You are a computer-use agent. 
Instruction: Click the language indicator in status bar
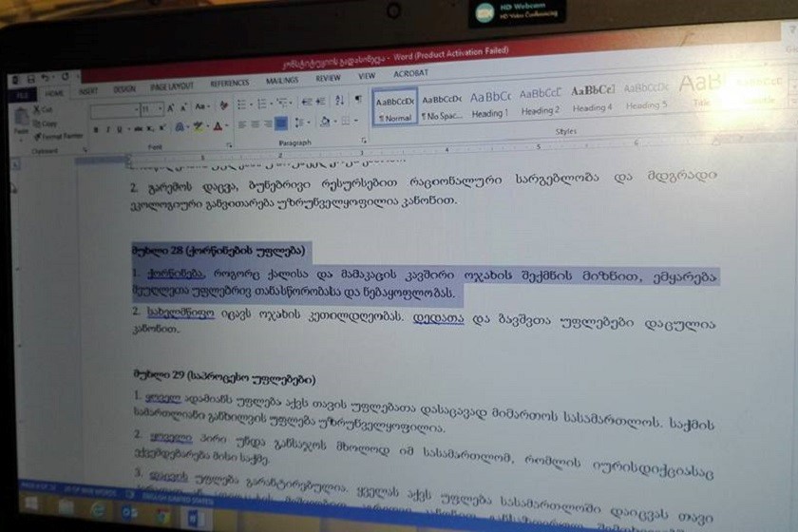tap(176, 499)
